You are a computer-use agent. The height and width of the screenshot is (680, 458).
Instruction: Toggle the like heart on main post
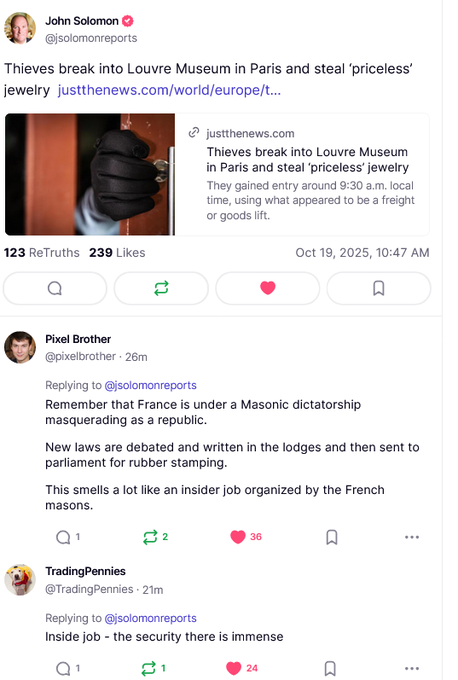click(268, 288)
